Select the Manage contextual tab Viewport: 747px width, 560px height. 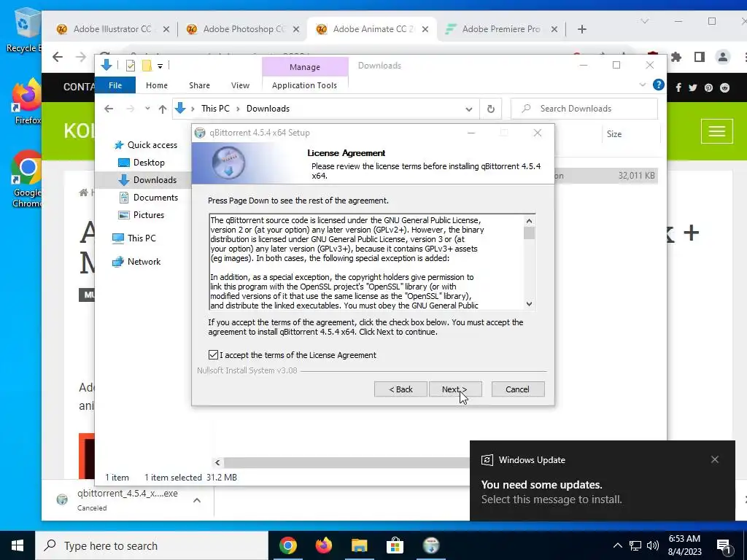point(305,67)
